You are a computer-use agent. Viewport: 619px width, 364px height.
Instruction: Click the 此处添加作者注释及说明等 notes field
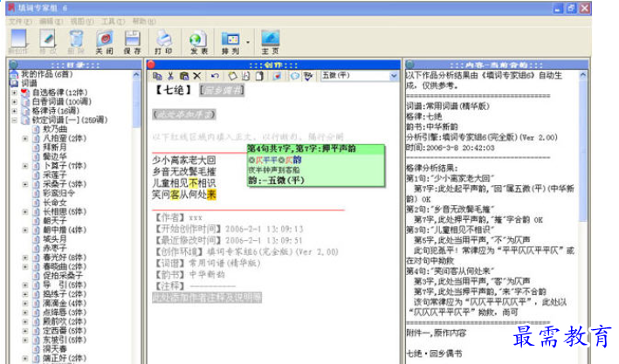(x=206, y=298)
